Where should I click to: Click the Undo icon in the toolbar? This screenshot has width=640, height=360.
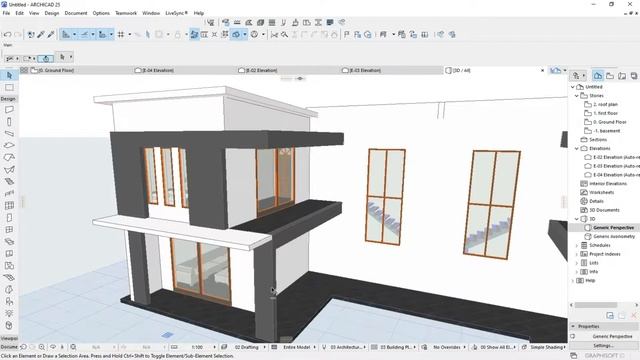pyautogui.click(x=7, y=35)
